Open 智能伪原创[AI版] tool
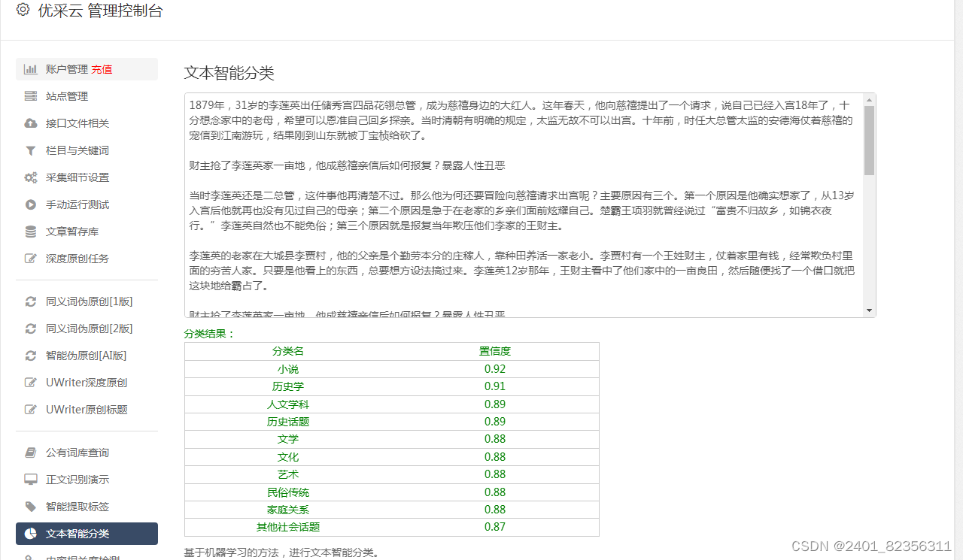This screenshot has height=560, width=963. 87,356
